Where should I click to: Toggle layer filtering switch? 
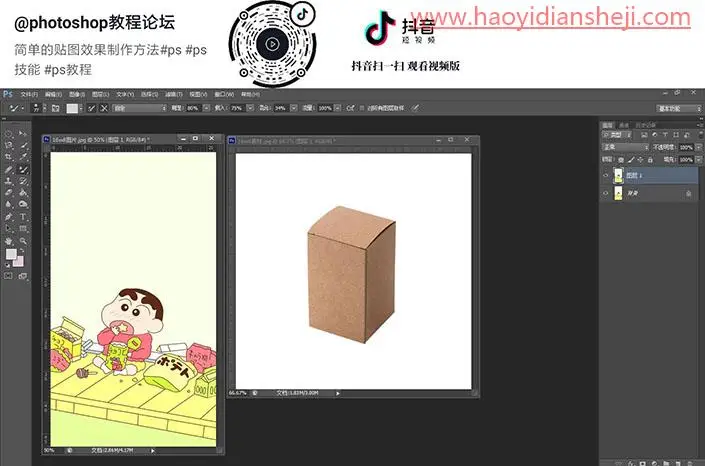point(701,135)
